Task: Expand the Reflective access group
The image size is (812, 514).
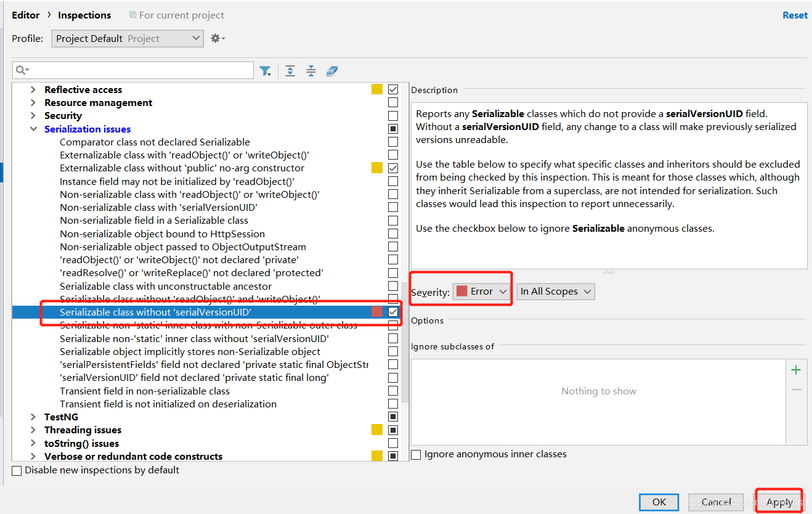Action: [33, 89]
